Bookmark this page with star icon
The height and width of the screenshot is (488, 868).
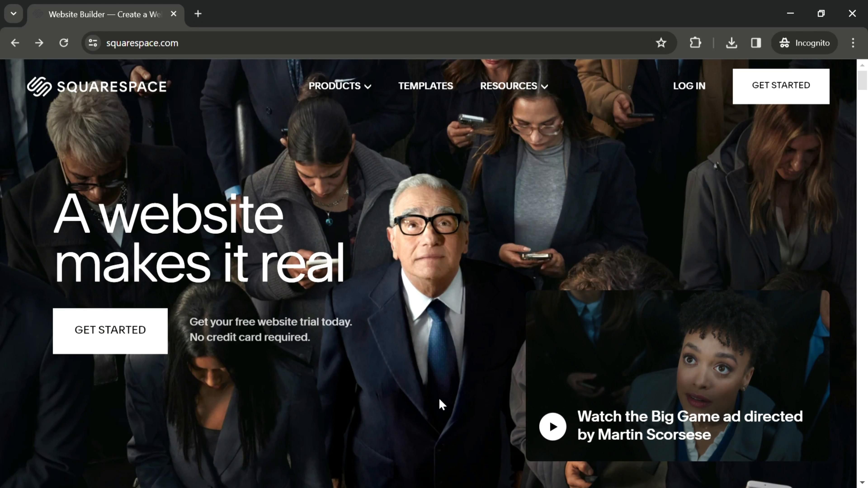coord(661,43)
